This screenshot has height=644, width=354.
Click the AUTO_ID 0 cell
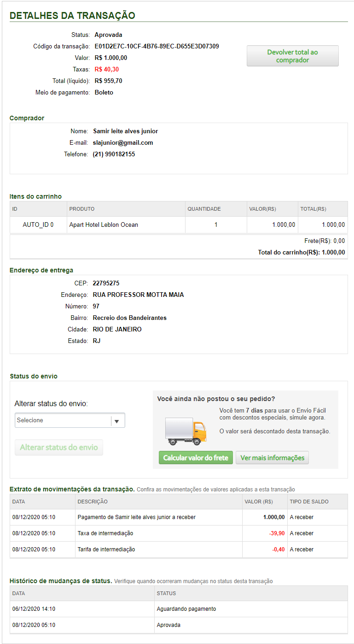(38, 225)
